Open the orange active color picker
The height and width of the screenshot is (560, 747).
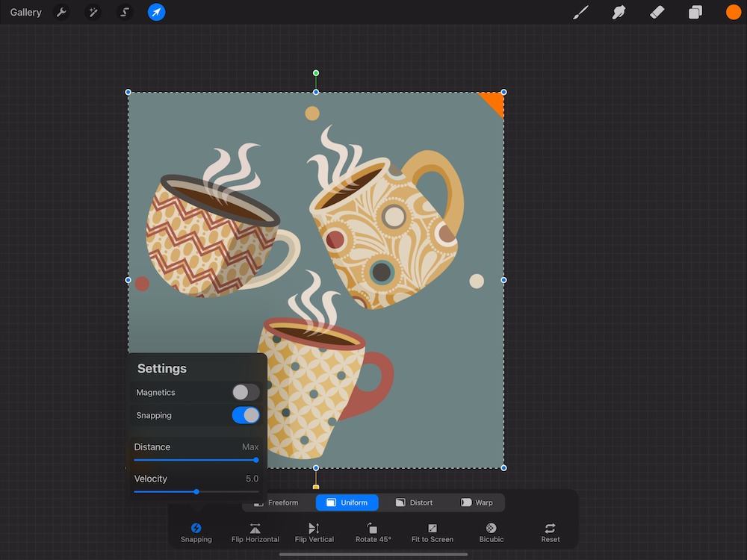733,13
